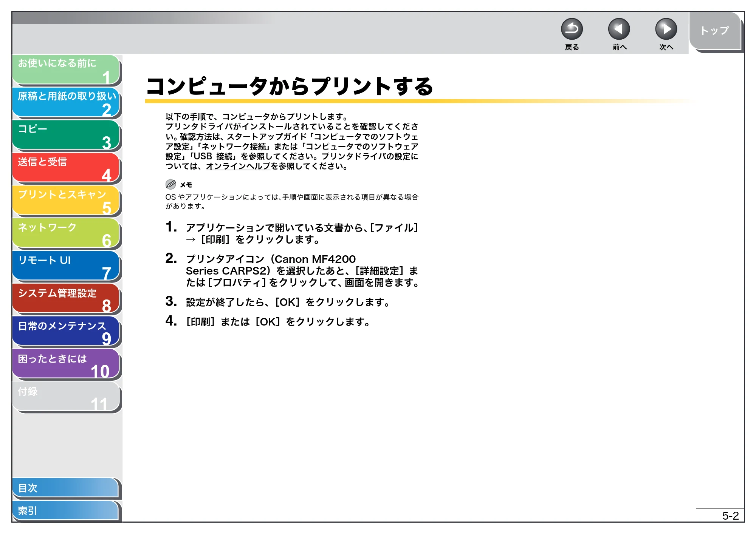Open chapter 9 日常のメンテナンス tab
This screenshot has width=756, height=534.
[x=66, y=332]
